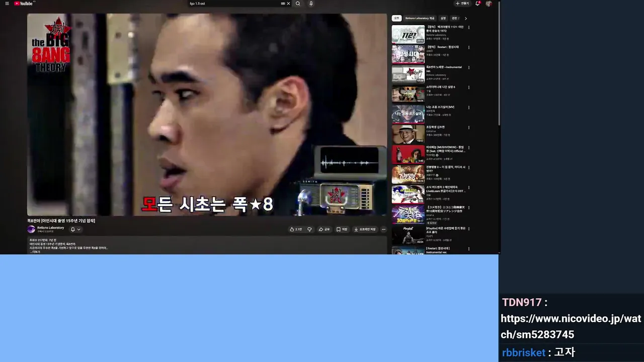
Task: Select the partly hidden '관련' chip
Action: pos(455,18)
